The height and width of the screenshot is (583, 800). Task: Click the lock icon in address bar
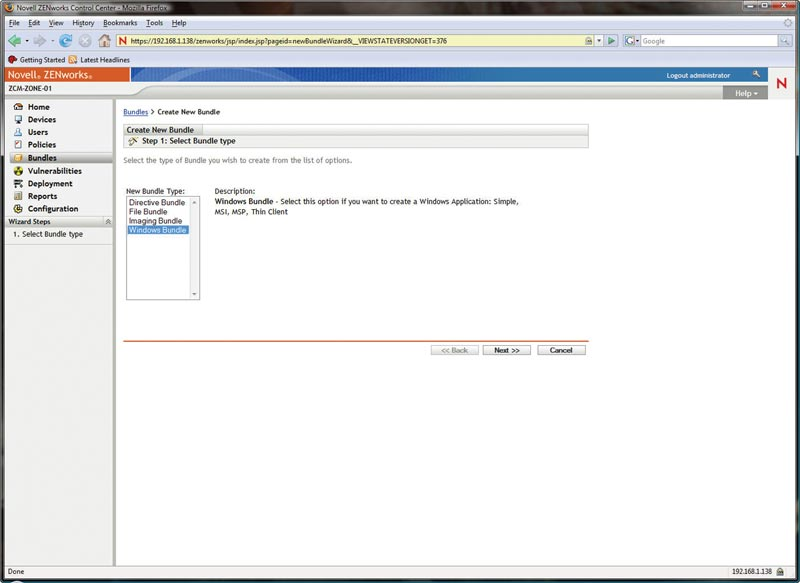pyautogui.click(x=588, y=41)
